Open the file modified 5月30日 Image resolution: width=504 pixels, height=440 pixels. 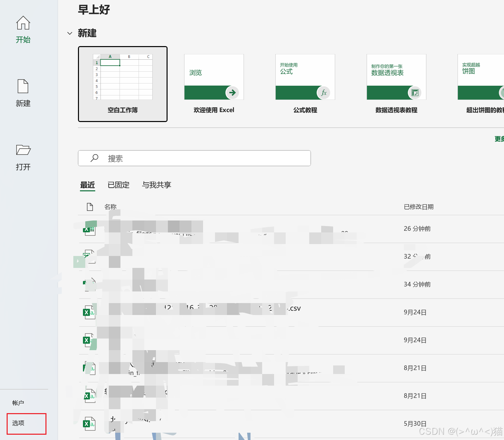tap(291, 424)
